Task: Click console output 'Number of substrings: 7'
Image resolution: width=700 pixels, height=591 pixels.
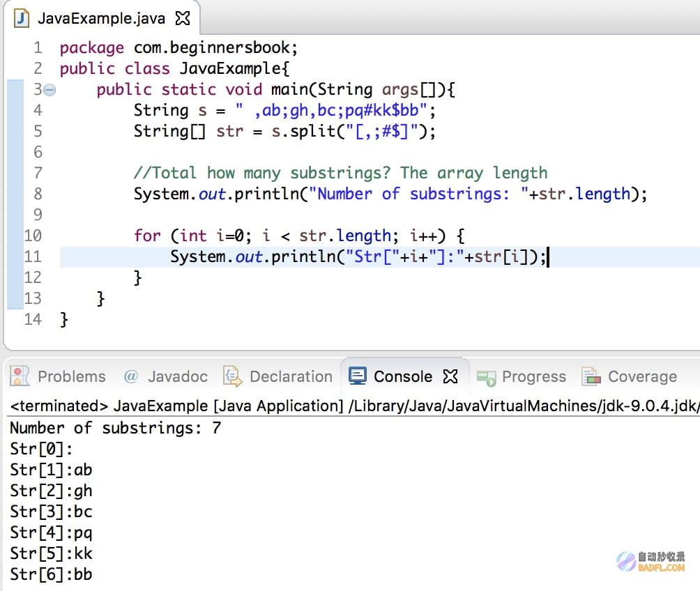Action: [x=116, y=428]
